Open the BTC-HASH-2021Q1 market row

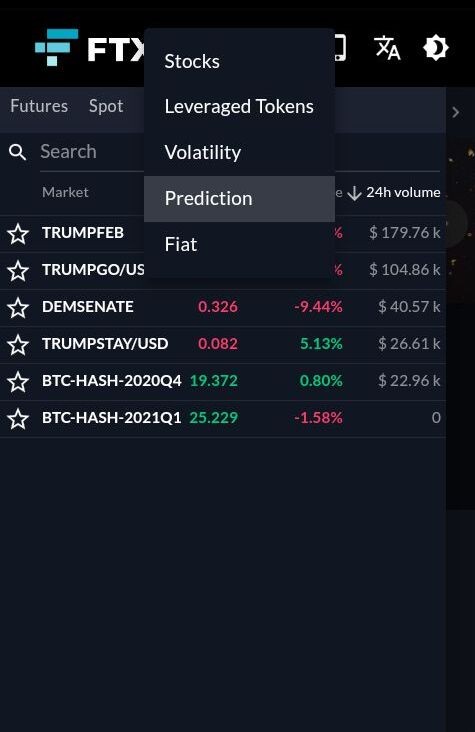[x=223, y=418]
